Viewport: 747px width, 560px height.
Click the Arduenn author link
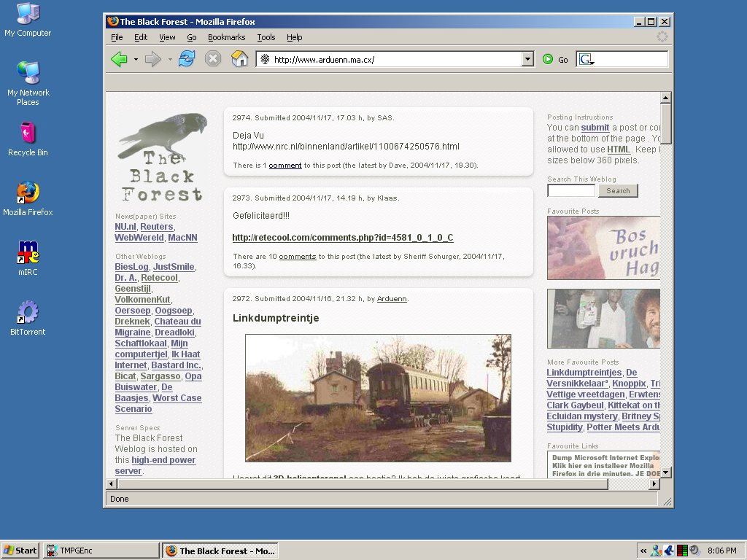point(392,298)
